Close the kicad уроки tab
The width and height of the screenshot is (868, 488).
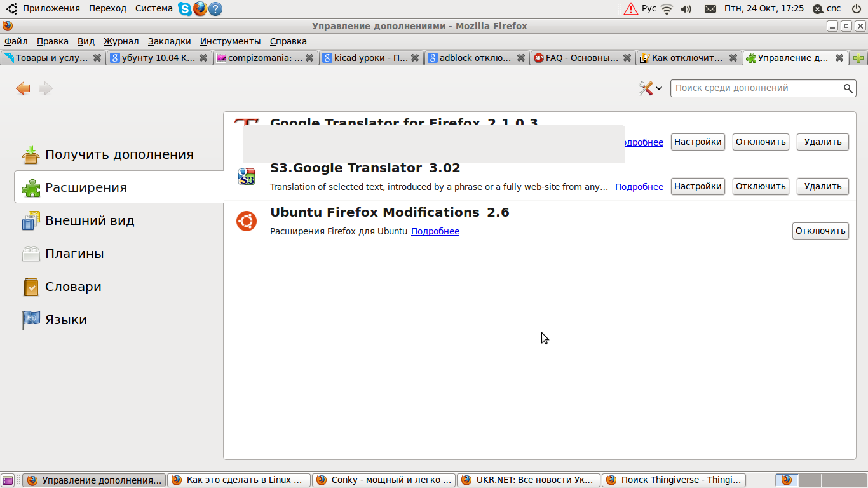(x=415, y=58)
